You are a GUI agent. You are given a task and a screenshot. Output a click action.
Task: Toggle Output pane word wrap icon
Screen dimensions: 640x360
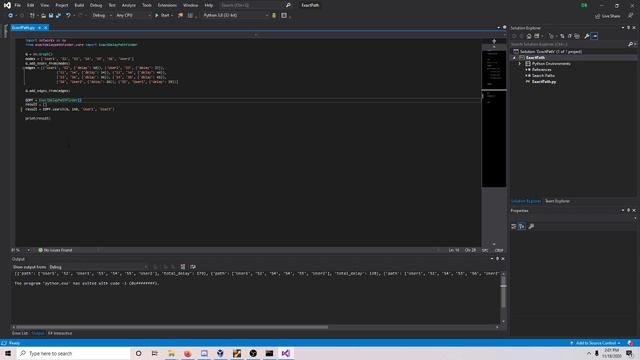193,267
